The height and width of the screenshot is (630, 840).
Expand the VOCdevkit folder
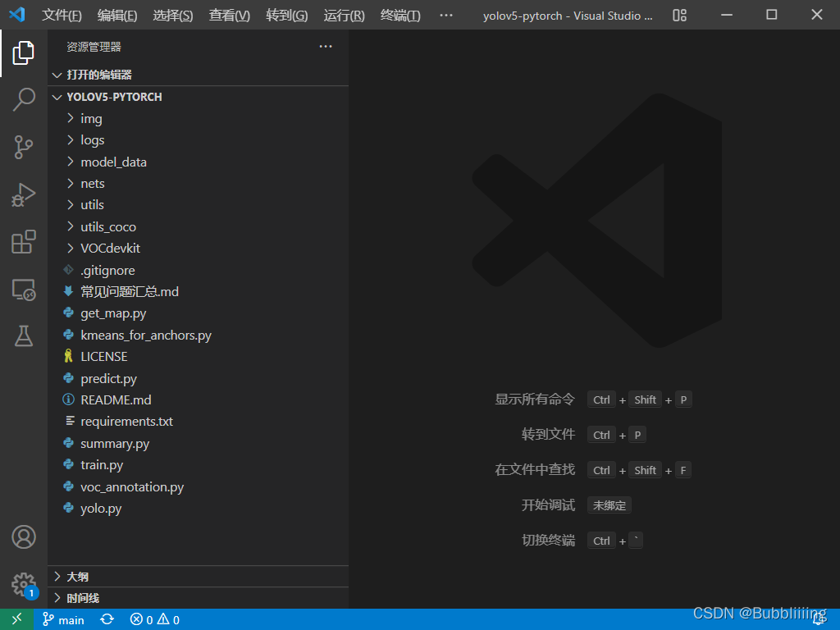(x=199, y=249)
